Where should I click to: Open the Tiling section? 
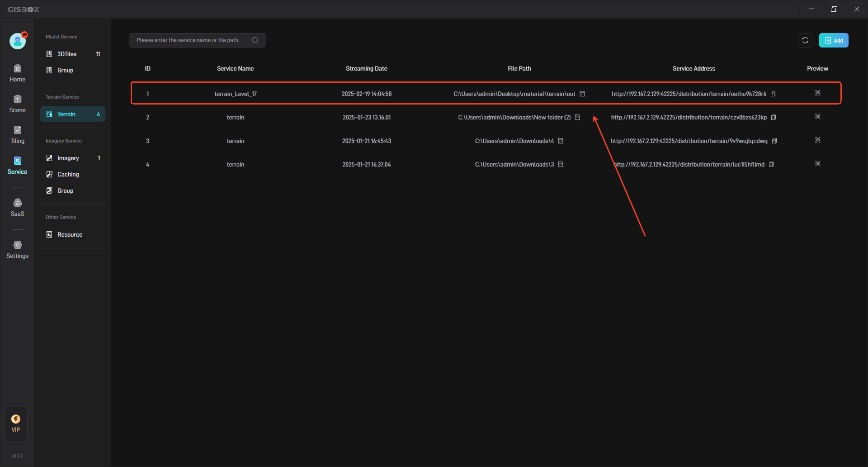tap(17, 134)
